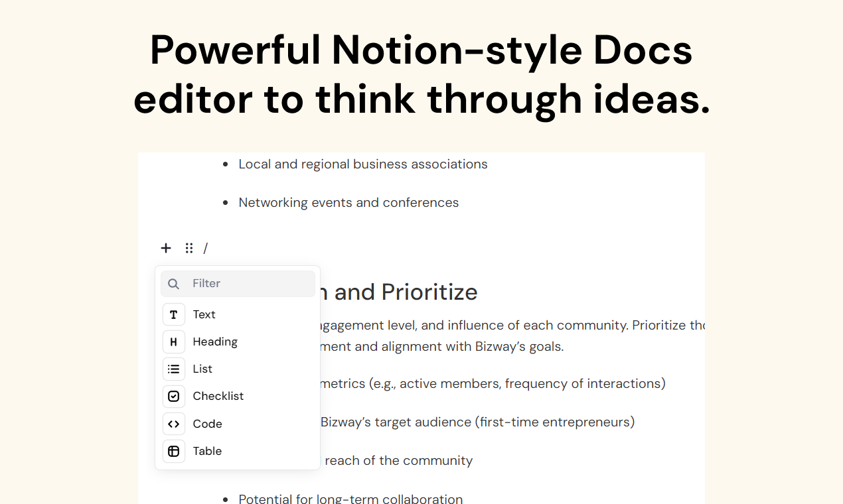843x504 pixels.
Task: Click the magnifier icon in Filter box
Action: pos(173,284)
